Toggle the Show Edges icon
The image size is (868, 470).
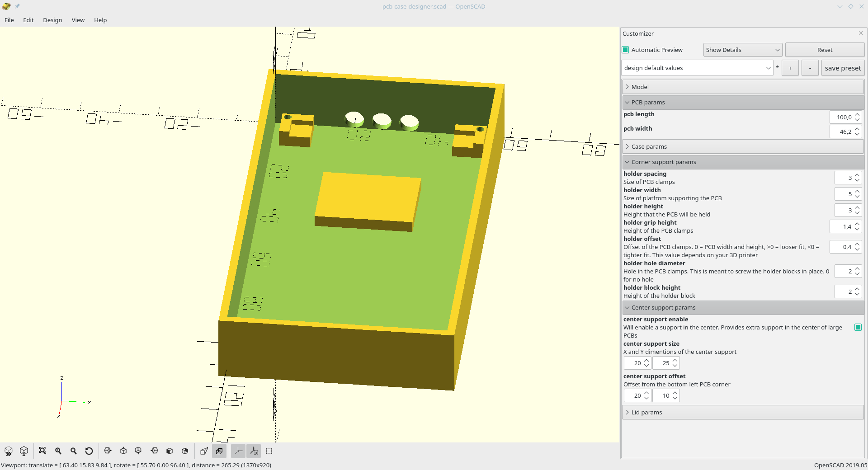pyautogui.click(x=269, y=451)
